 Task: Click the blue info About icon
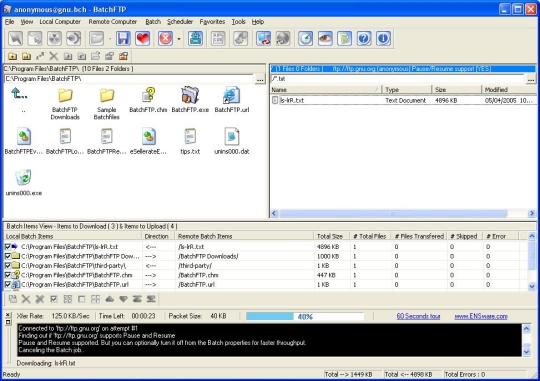(383, 38)
